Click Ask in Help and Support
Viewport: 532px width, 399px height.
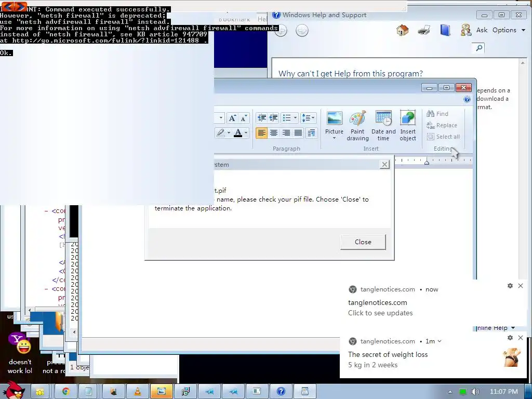click(474, 30)
